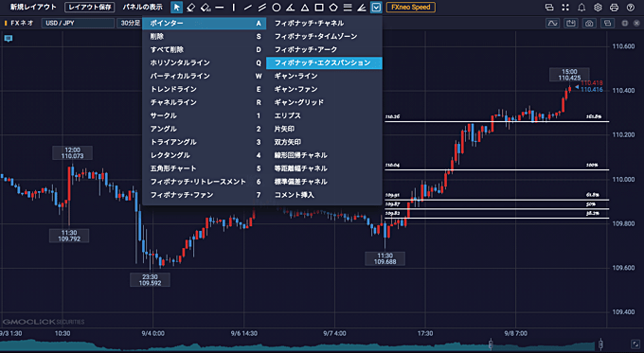The image size is (644, 353).
Task: Choose ギャン・グリッド menu entry
Action: point(324,102)
